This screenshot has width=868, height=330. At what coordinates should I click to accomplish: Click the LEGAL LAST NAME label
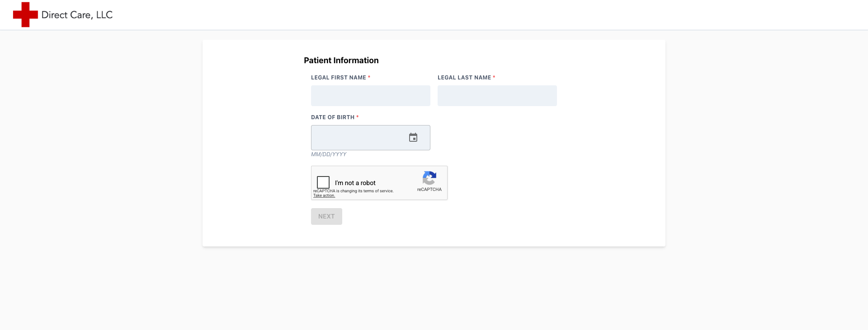pos(464,78)
